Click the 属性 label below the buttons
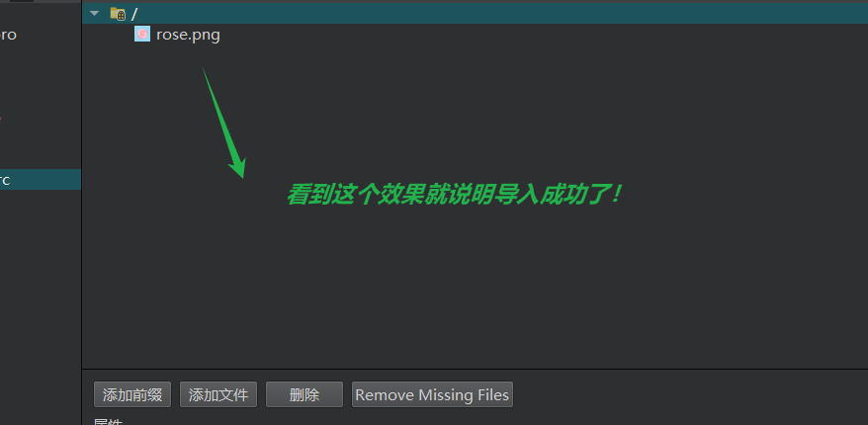 pos(109,421)
